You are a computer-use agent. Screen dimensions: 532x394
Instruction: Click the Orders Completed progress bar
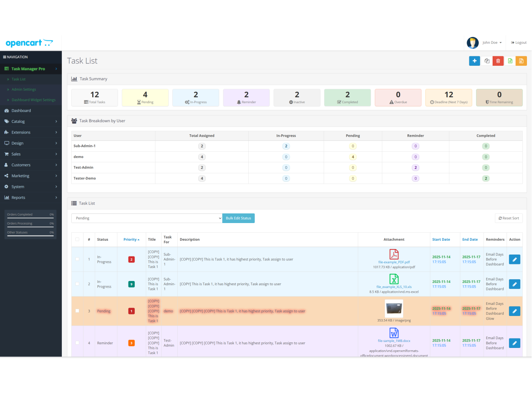click(x=30, y=217)
